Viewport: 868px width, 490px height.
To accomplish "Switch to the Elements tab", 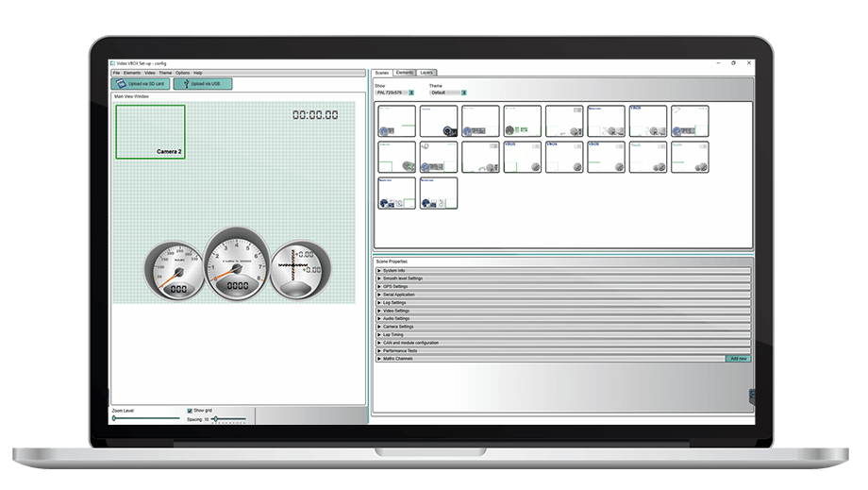I will (x=405, y=73).
